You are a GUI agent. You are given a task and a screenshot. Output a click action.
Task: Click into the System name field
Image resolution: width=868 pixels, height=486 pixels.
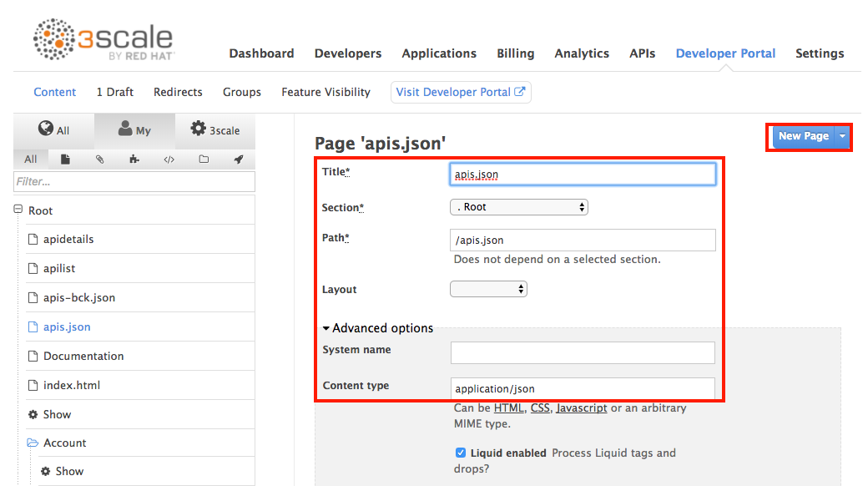[x=583, y=352]
